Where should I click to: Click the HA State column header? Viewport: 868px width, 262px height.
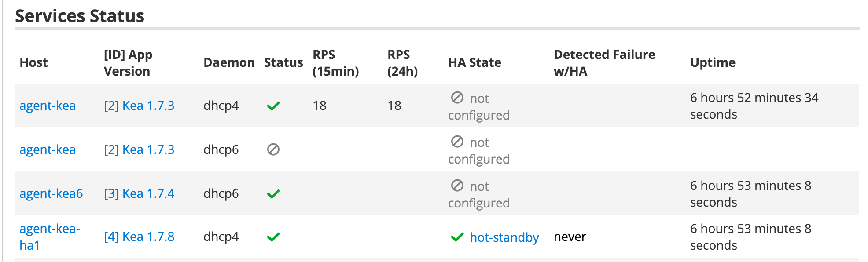pos(474,62)
